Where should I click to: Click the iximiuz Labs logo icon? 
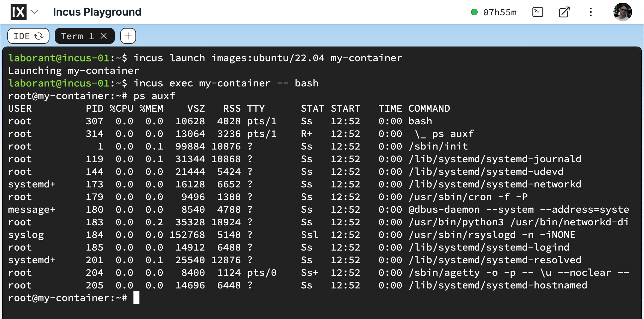(x=18, y=12)
